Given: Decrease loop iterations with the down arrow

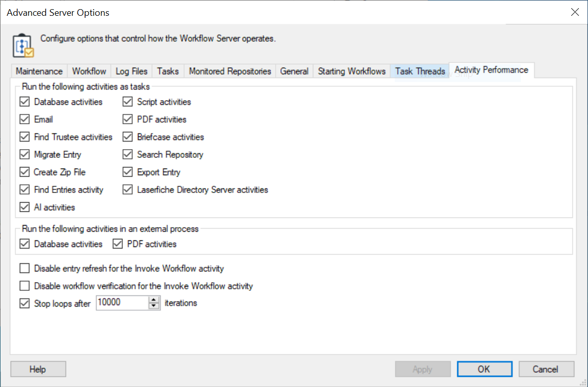Looking at the screenshot, I should [154, 307].
